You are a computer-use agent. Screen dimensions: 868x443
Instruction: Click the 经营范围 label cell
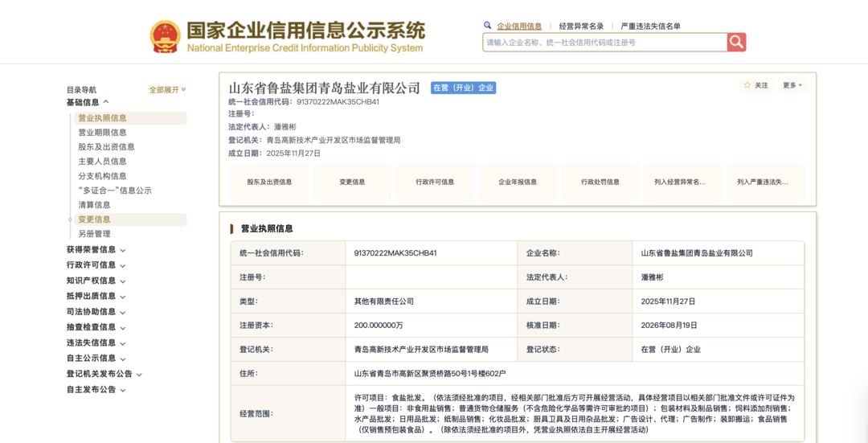pos(288,413)
